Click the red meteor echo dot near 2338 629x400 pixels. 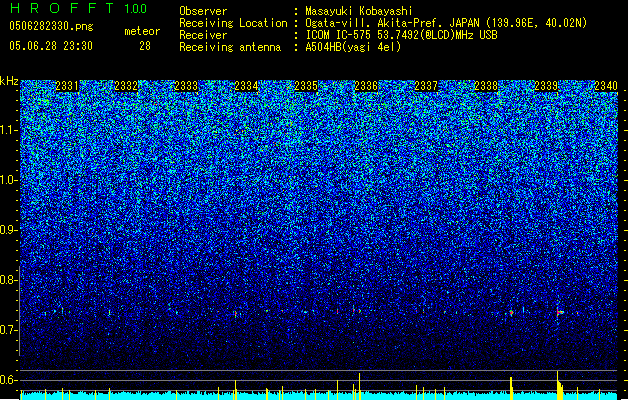(x=511, y=312)
